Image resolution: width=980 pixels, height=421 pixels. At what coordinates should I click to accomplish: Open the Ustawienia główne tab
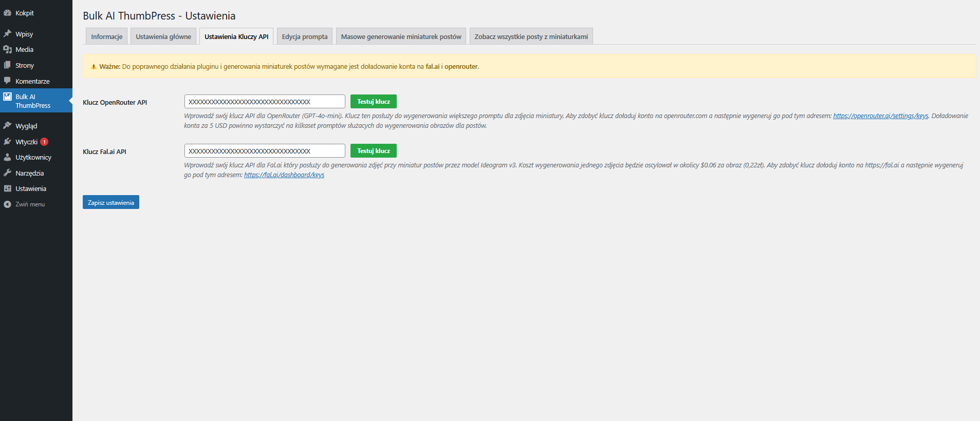coord(163,36)
